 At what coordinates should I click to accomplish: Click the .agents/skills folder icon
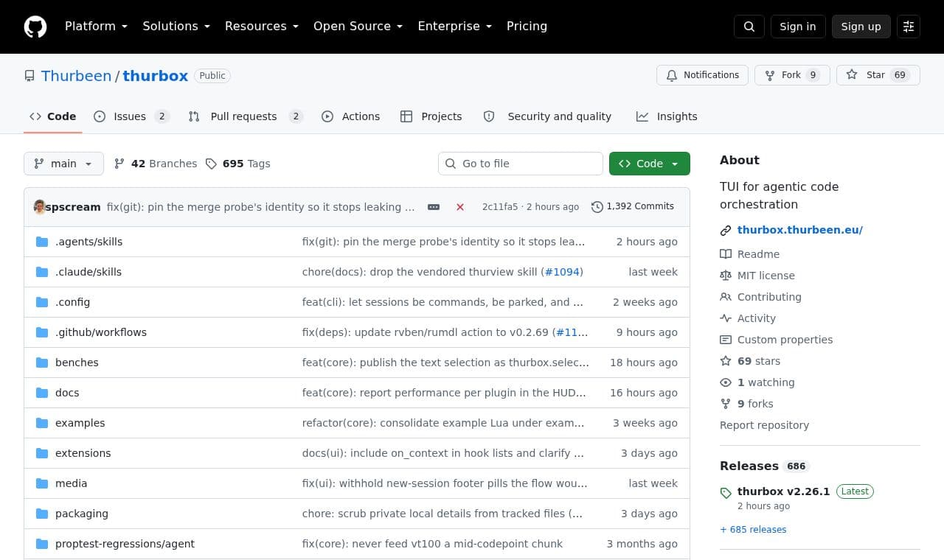(42, 242)
